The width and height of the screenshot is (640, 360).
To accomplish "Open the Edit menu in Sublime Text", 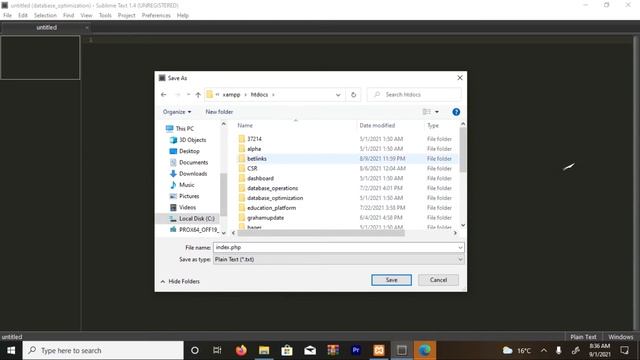I will point(23,16).
